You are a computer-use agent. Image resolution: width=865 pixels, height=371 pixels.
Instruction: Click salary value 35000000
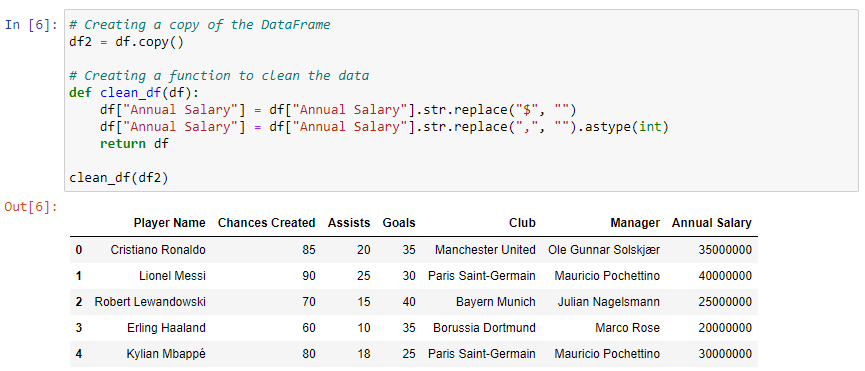[x=725, y=250]
